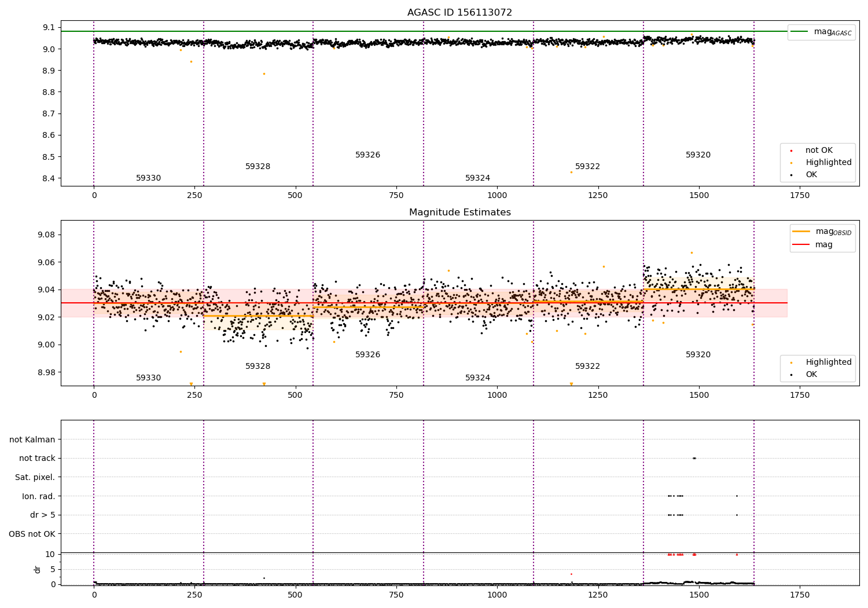Click obsid label 59324 in Magnitude Estimates plot
This screenshot has width=868, height=608.
(x=477, y=378)
